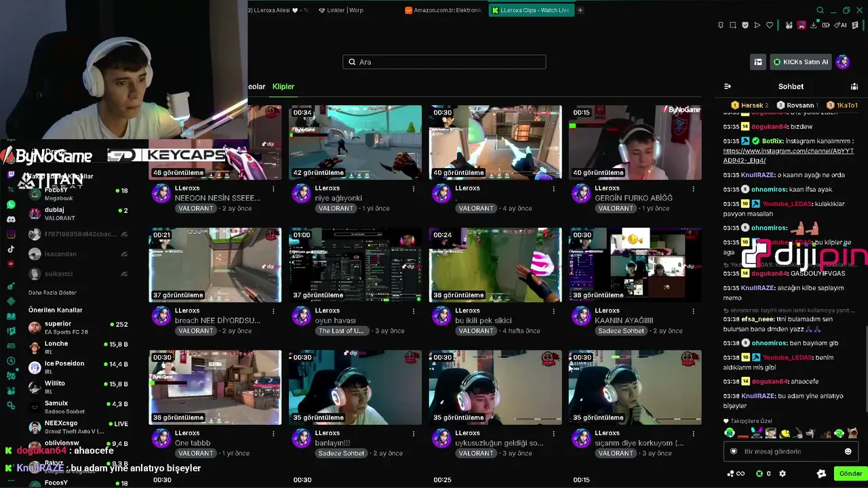Open options for 'NEEOON NESİN SSEEE' clip
The width and height of the screenshot is (868, 488).
pyautogui.click(x=273, y=188)
